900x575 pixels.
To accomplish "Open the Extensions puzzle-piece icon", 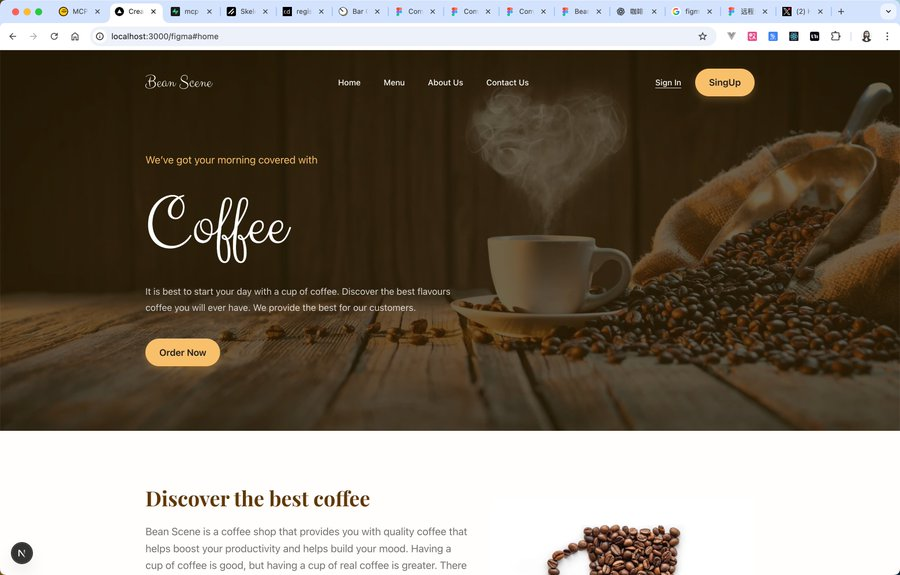I will coord(835,36).
